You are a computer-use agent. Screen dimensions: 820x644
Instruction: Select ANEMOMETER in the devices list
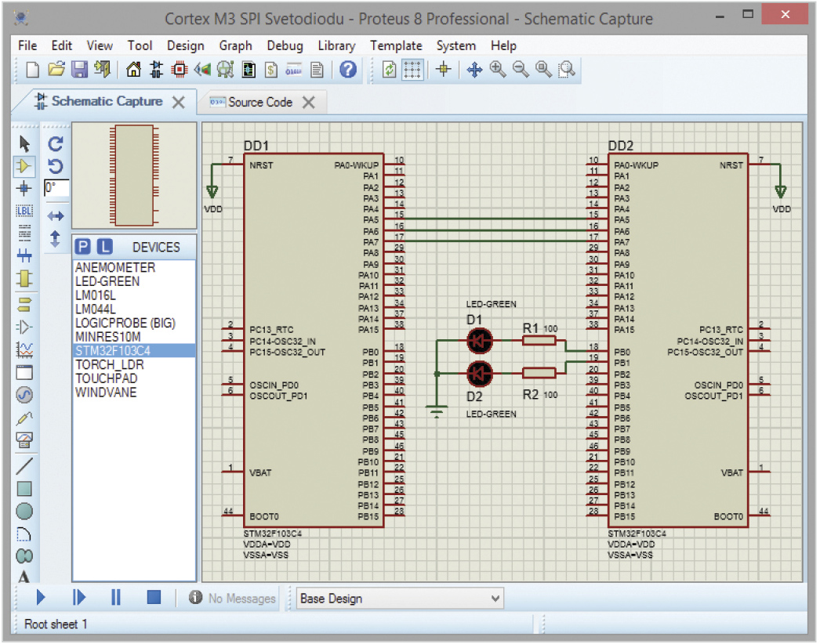click(134, 267)
